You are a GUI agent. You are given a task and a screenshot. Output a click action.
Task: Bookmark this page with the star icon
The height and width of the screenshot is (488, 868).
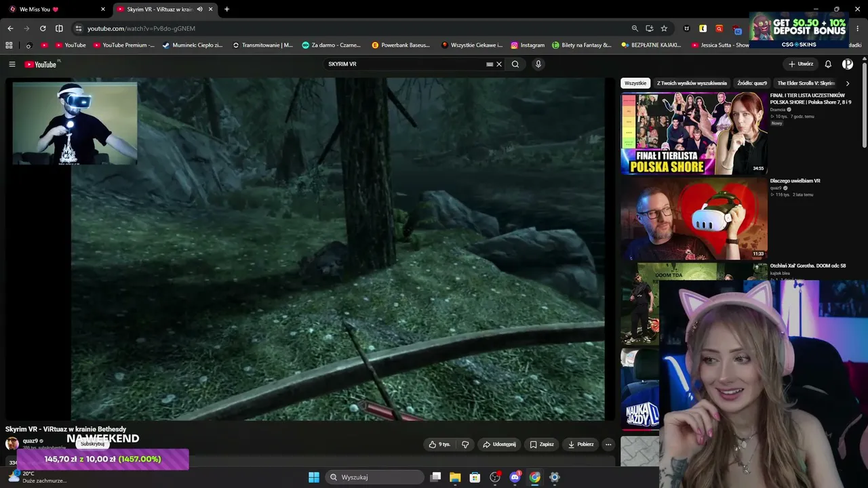click(664, 28)
